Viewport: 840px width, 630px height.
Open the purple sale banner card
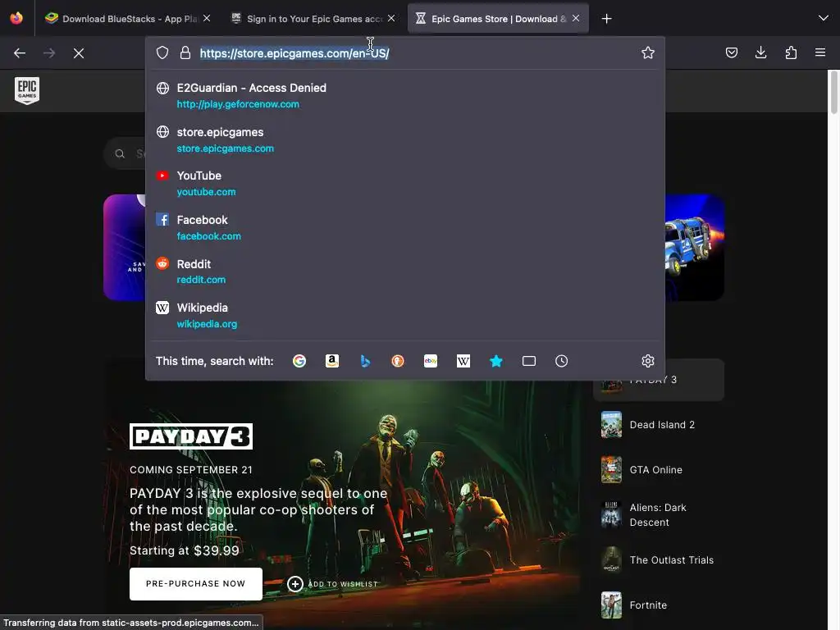click(x=125, y=248)
